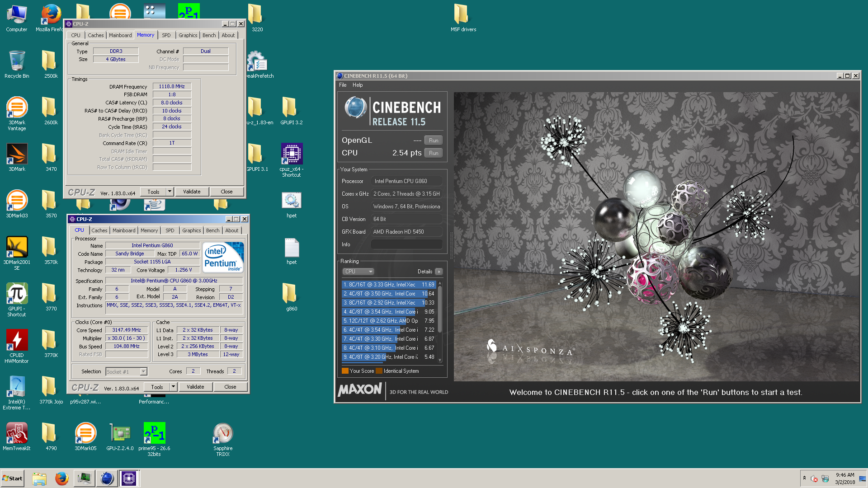Switch to SPD tab in upper CPU-Z
The image size is (868, 488).
coord(166,35)
